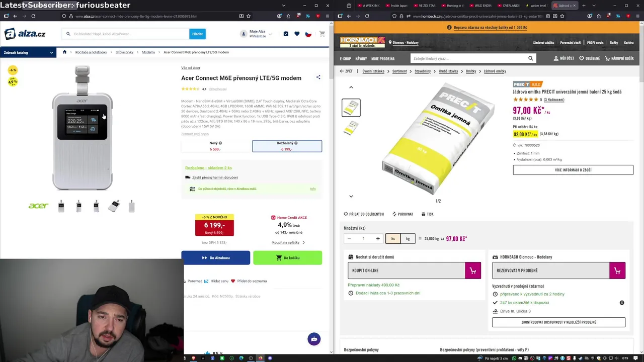Expand the Zobrazit katalog dropdown

28,52
